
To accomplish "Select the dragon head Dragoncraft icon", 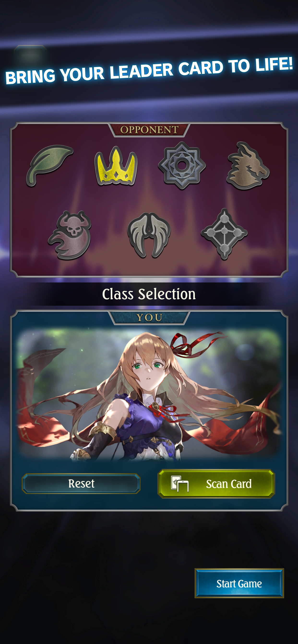I will click(x=248, y=166).
